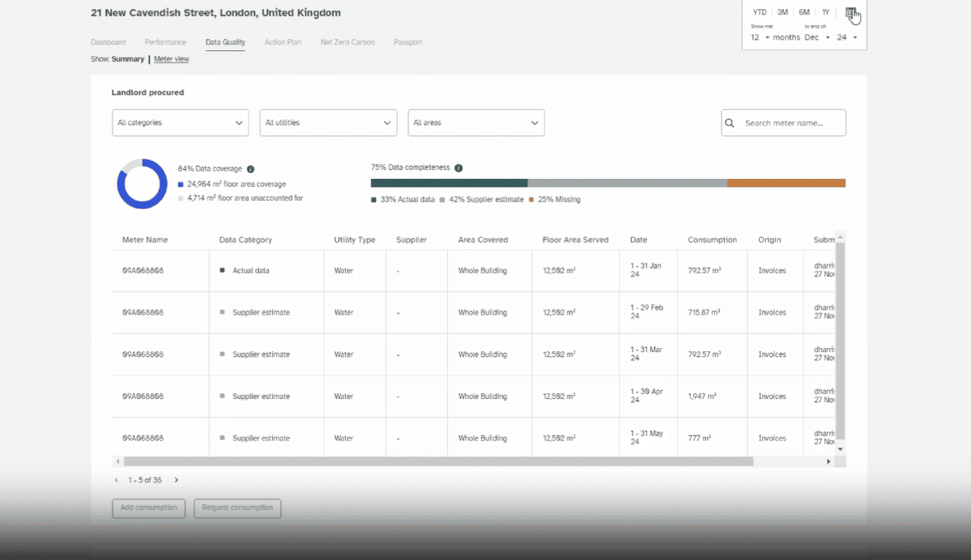Click the 84% Data coverage label
Screen dimensions: 971x560
click(x=210, y=169)
